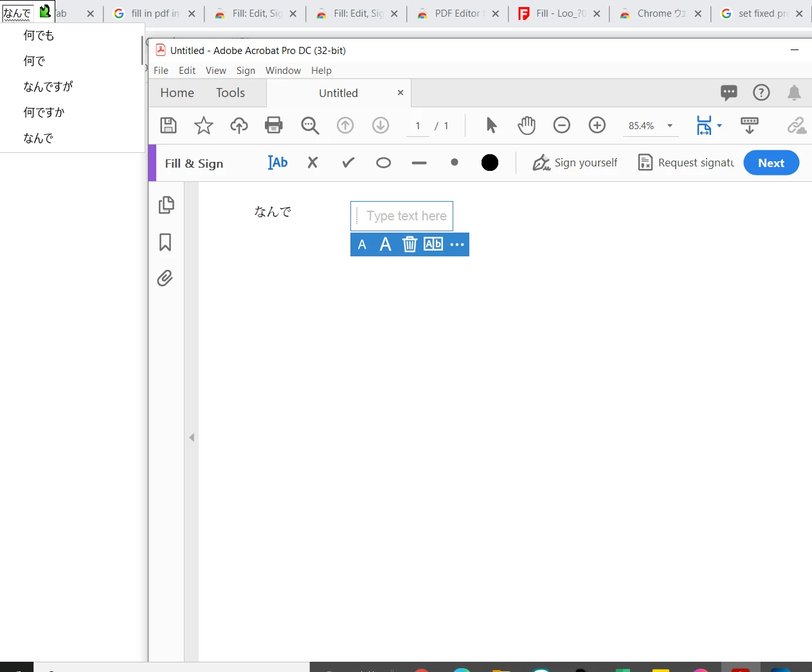Increase text size with the large A
The width and height of the screenshot is (812, 672).
point(385,244)
